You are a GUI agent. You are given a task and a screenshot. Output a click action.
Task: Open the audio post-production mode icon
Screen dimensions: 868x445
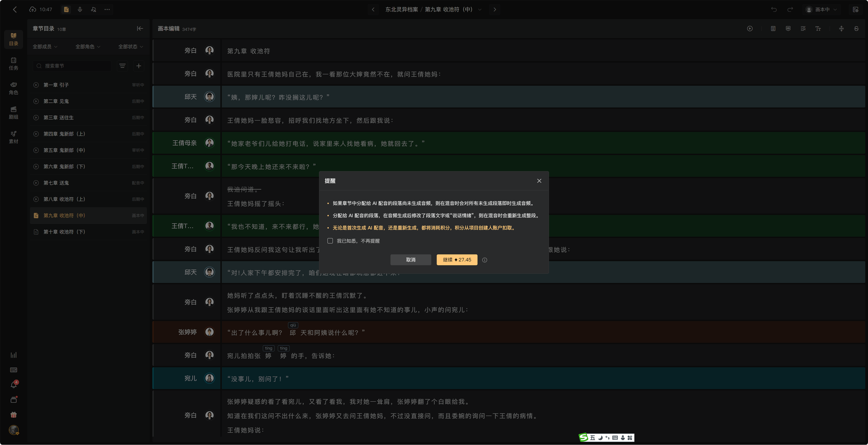[93, 9]
